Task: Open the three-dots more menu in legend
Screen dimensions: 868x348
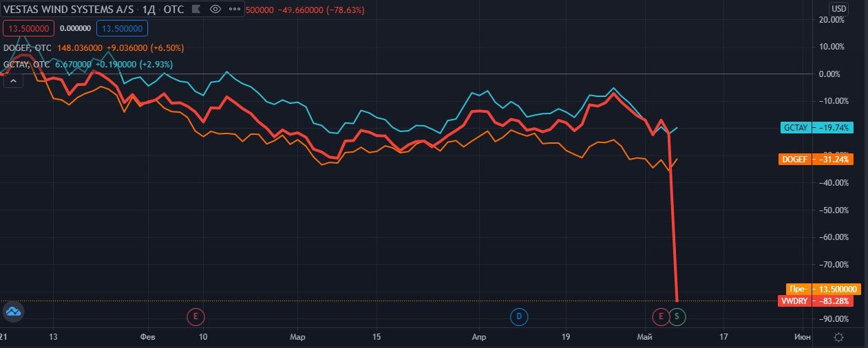Action: [234, 10]
